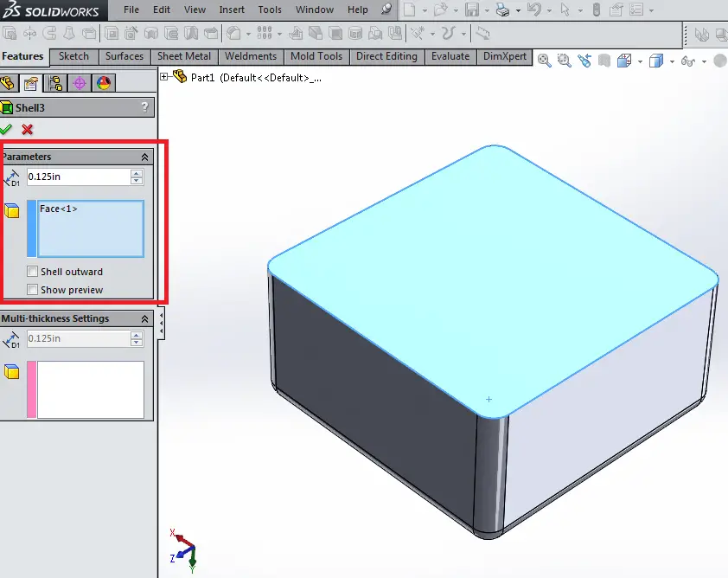
Task: Open the Sketch ribbon tab
Action: [73, 57]
